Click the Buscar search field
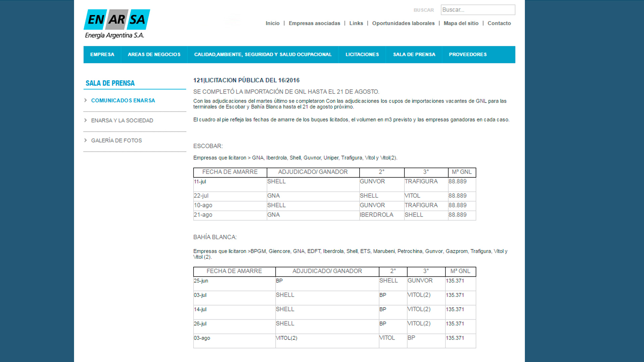644x362 pixels. pyautogui.click(x=478, y=10)
